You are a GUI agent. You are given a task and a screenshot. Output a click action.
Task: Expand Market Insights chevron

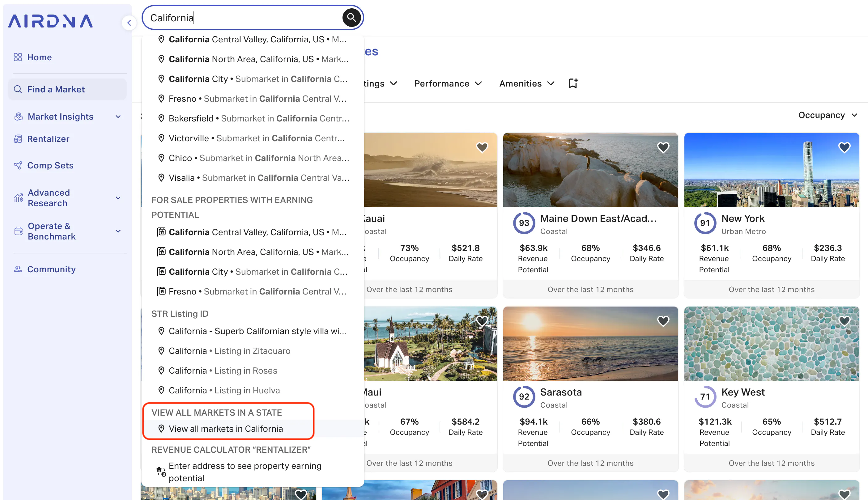[x=118, y=117]
